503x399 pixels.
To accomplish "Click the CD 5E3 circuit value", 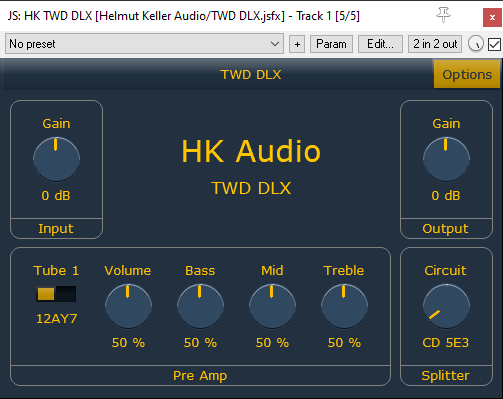I will [x=446, y=343].
